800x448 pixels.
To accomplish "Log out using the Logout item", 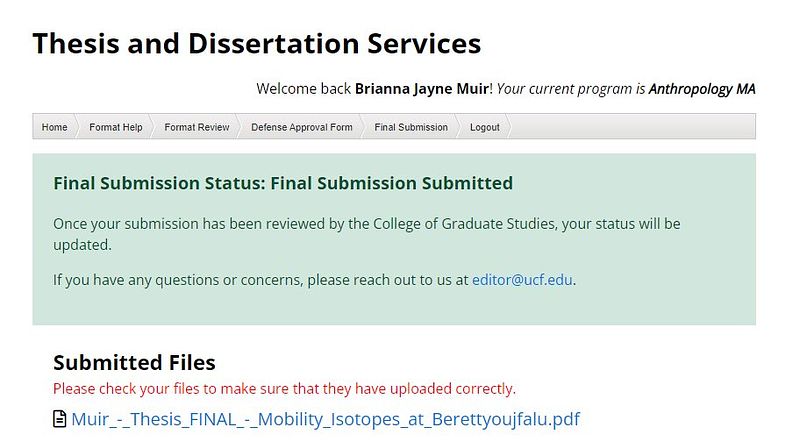I will 485,127.
